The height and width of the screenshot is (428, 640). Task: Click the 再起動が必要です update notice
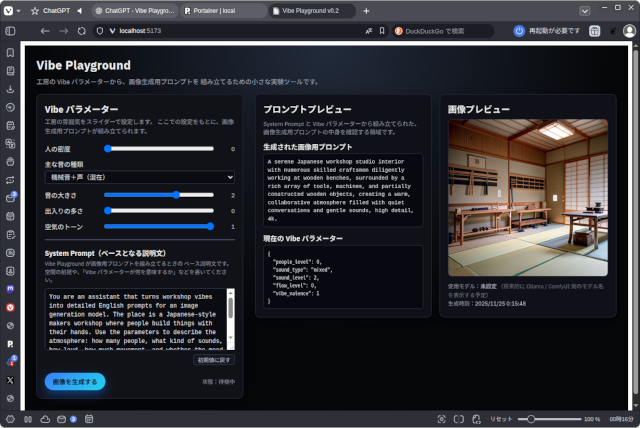pyautogui.click(x=548, y=31)
